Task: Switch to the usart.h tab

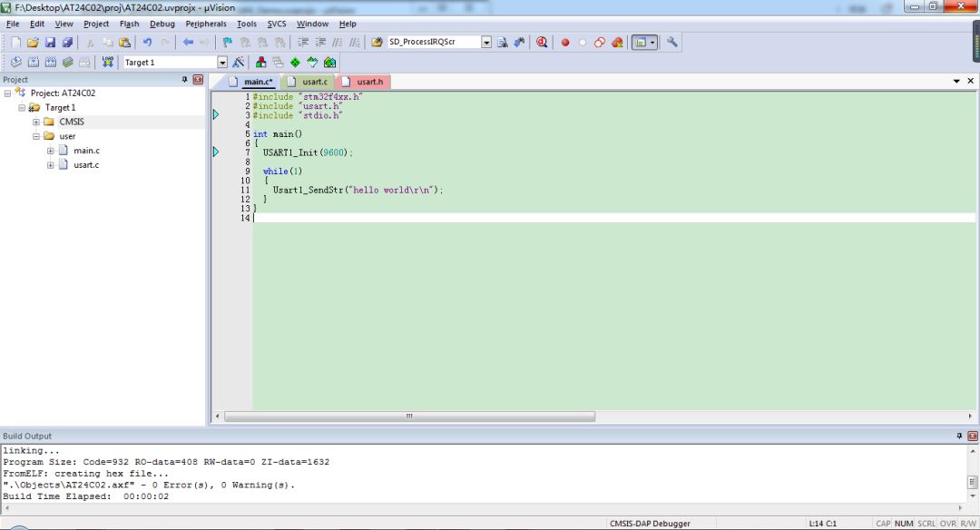Action: coord(369,82)
